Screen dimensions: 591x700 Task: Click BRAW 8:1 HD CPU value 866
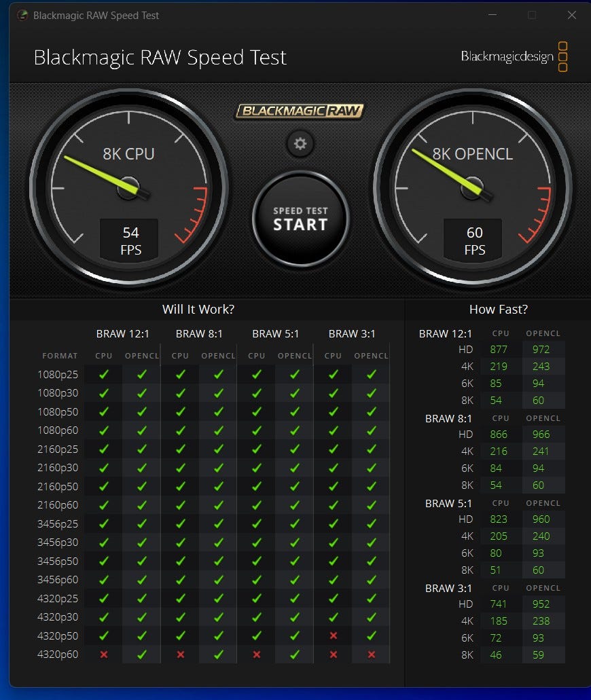499,435
